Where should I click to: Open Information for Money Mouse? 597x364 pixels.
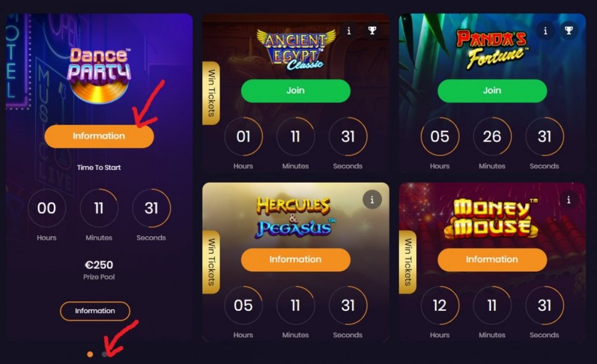pos(492,260)
